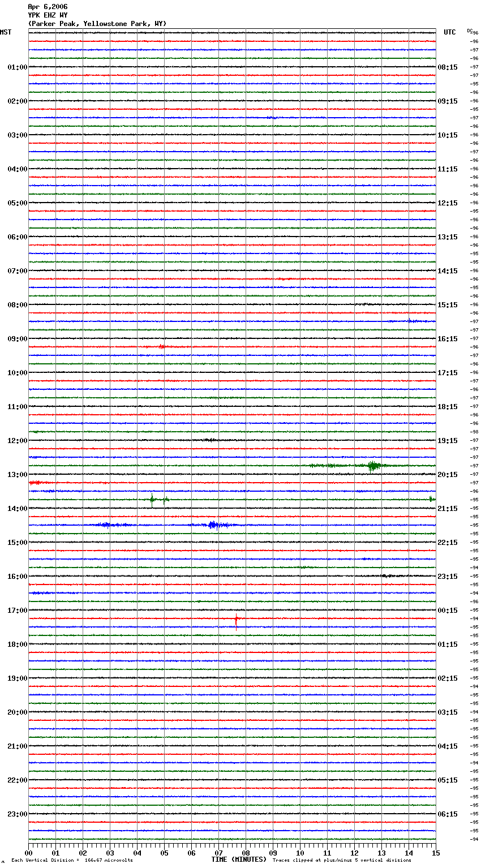Click the "01:00" MST time label
The image size is (481, 868).
click(18, 67)
